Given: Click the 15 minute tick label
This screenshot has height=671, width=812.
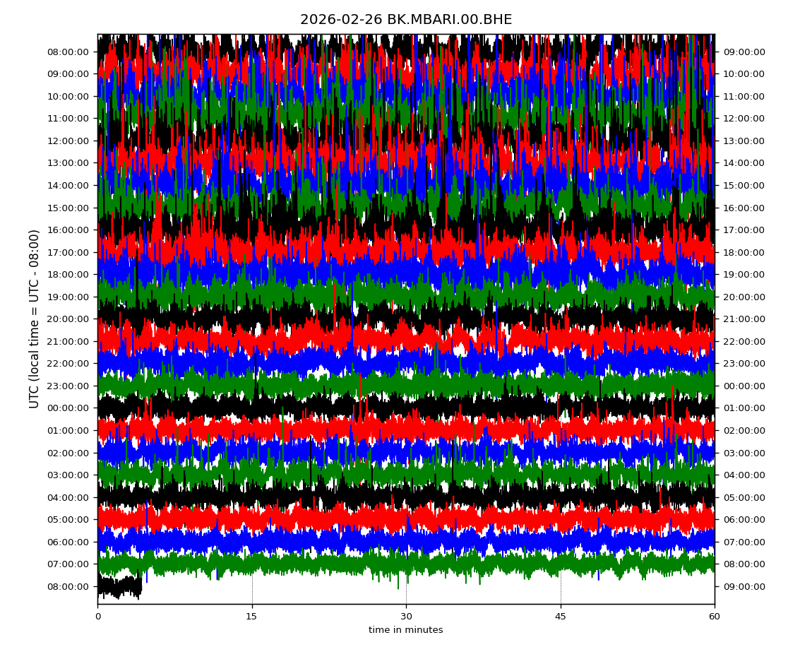Looking at the screenshot, I should (x=252, y=617).
